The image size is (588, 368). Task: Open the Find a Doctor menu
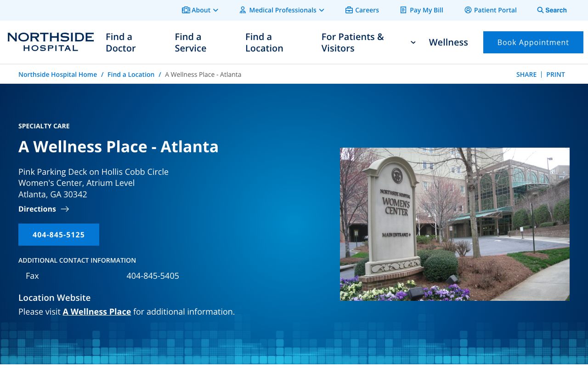[x=120, y=42]
